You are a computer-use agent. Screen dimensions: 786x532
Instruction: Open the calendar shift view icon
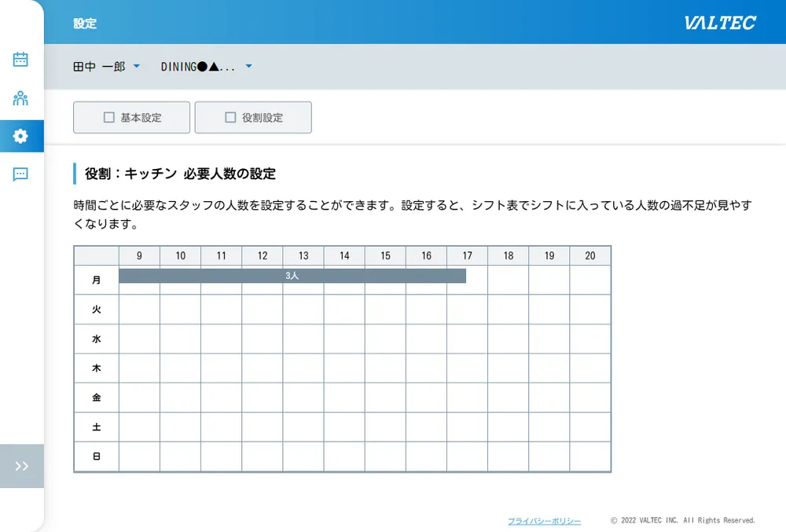click(20, 59)
